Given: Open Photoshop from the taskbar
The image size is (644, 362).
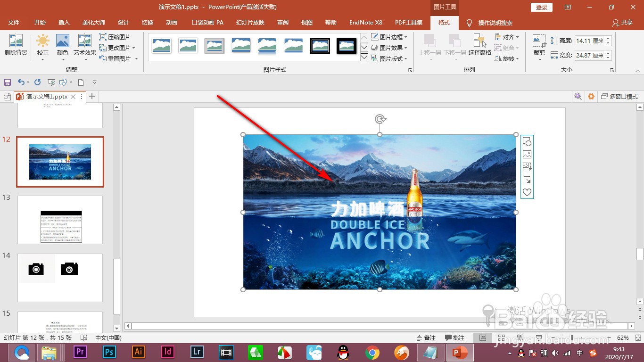Looking at the screenshot, I should tap(109, 352).
